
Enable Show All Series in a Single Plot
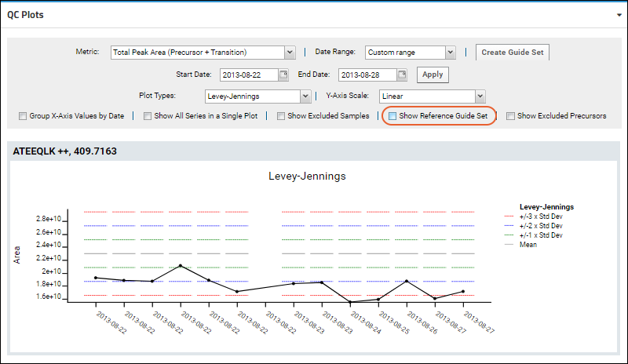(148, 116)
